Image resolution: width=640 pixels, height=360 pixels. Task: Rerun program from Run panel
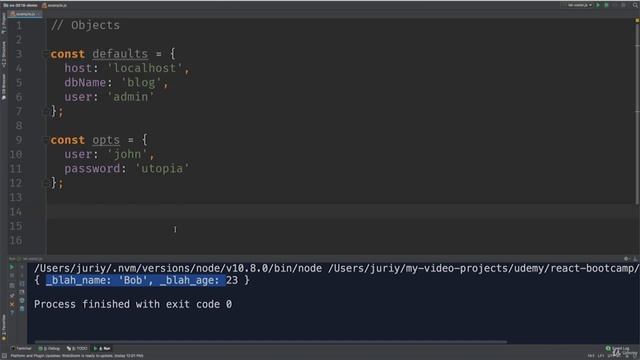pyautogui.click(x=12, y=267)
